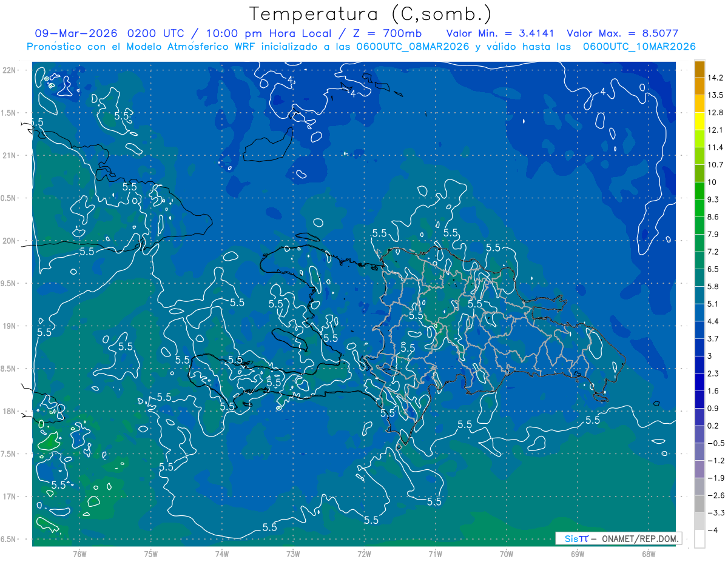728x562 pixels.
Task: Click the white swatch below -4 in legend
Action: [699, 539]
